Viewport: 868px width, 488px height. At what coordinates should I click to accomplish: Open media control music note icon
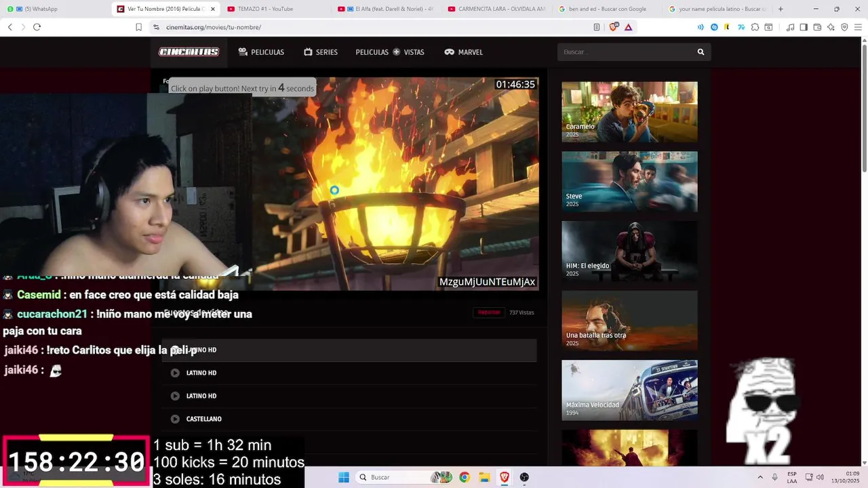point(790,27)
